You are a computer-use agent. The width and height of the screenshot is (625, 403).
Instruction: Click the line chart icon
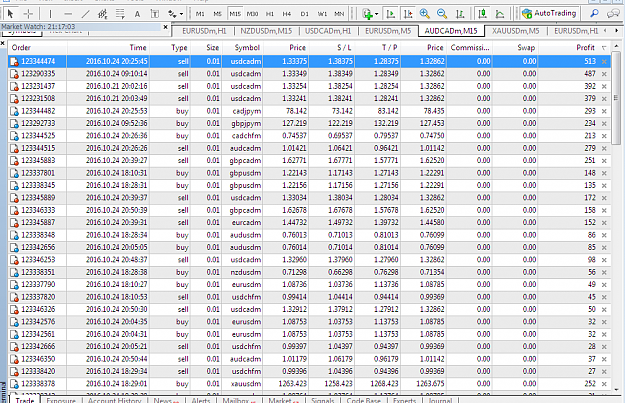499,14
